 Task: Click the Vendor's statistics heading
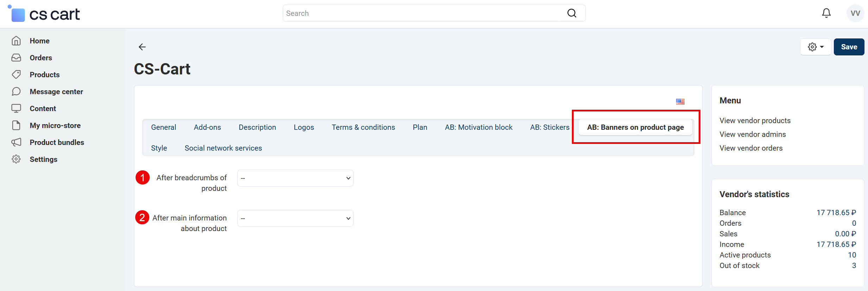coord(754,194)
